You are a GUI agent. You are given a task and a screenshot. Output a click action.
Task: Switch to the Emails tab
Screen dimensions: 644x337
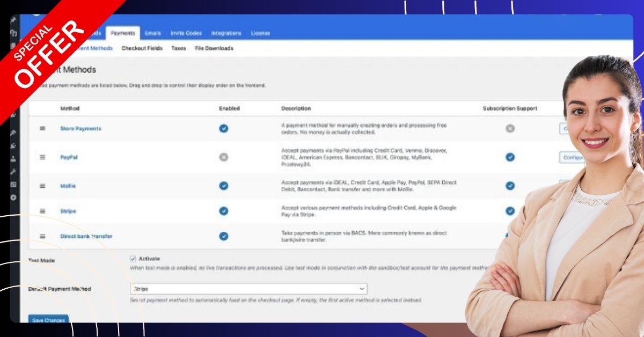click(x=153, y=33)
